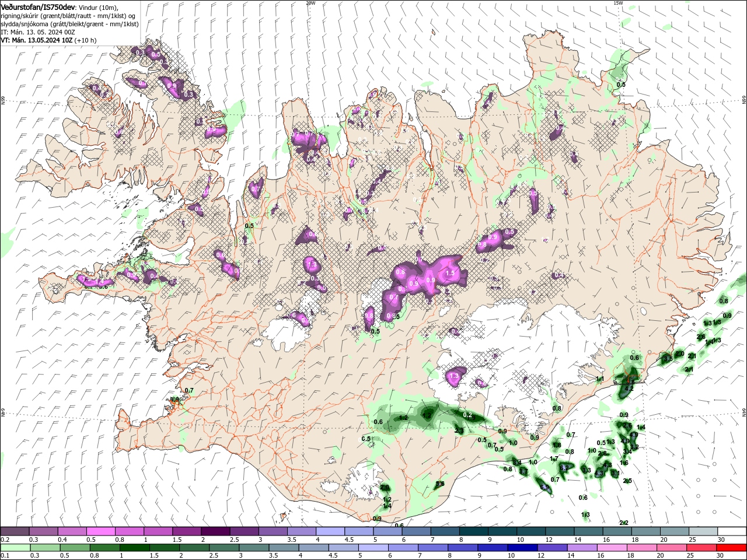Screen dimensions: 747x560
Task: Select the magenta 1.5 swatch, upper scale
Action: point(186,531)
